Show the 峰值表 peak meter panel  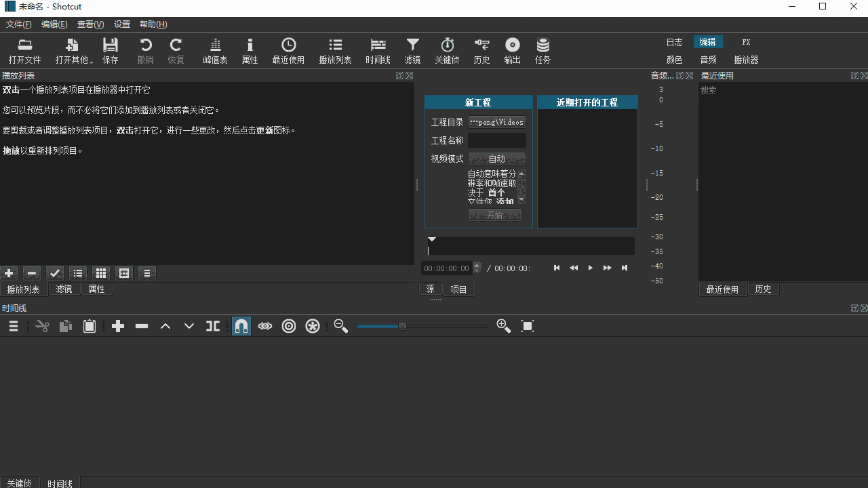(x=215, y=51)
